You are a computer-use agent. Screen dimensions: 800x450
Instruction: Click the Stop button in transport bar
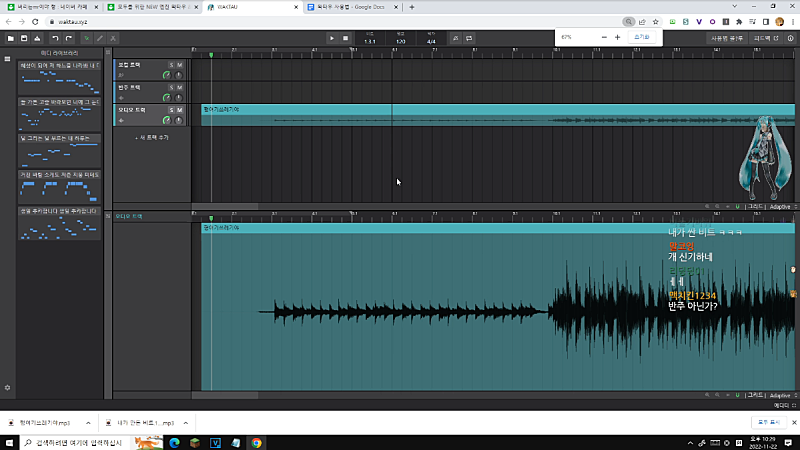click(346, 38)
